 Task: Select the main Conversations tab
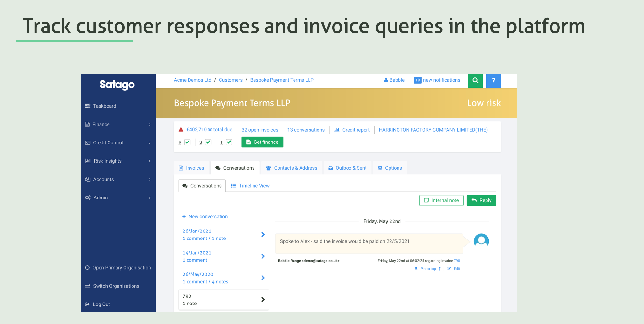point(235,168)
